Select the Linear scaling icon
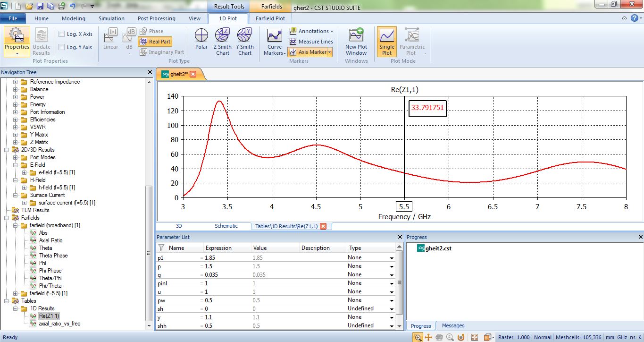Screen dimensions: 644x342 click(x=110, y=39)
